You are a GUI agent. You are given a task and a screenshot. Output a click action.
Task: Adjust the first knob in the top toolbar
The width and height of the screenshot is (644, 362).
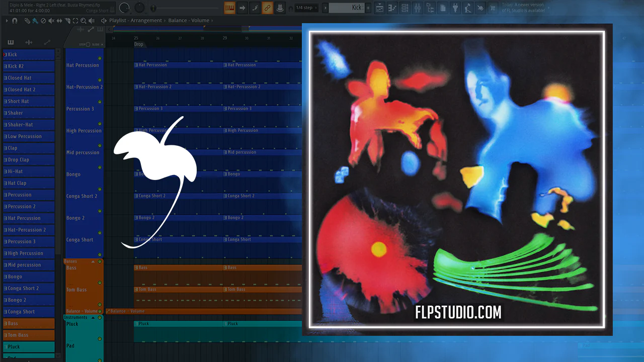coord(124,8)
